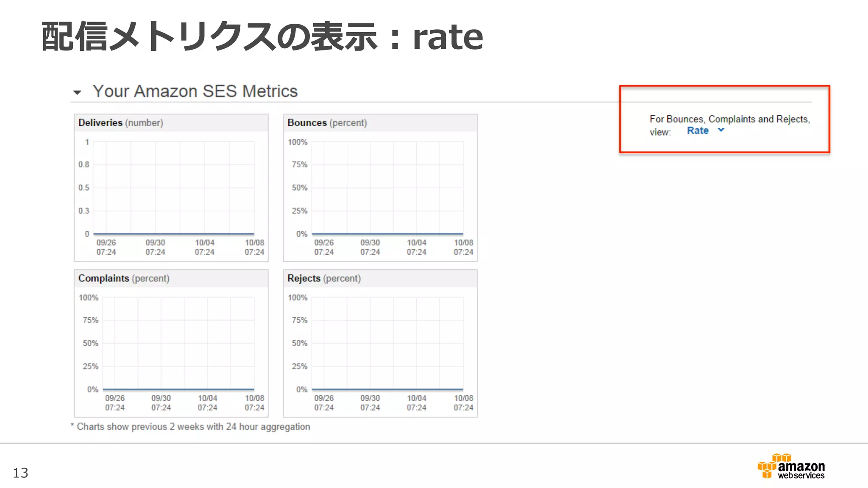
Task: Click the Deliveries (number) chart title
Action: coord(121,123)
